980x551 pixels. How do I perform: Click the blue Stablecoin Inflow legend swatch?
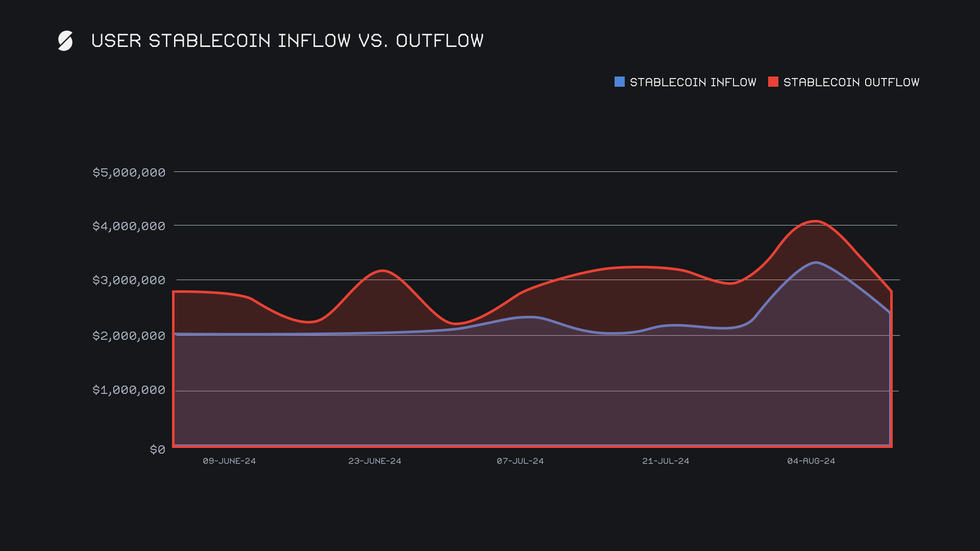point(619,82)
